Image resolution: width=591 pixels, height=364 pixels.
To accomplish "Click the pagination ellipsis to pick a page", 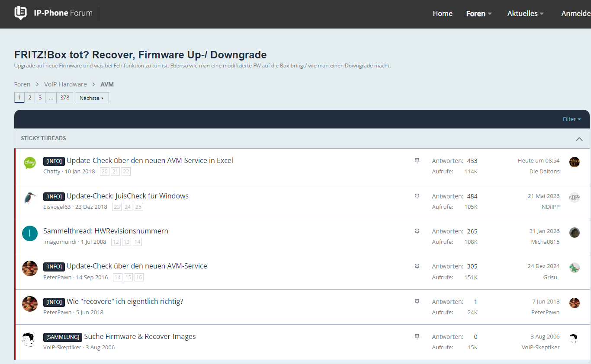I will click(x=51, y=98).
